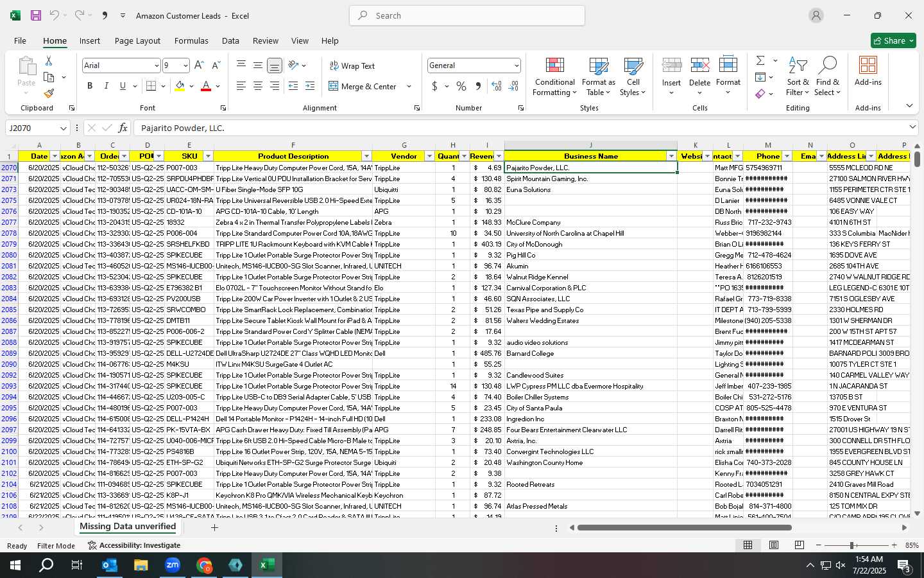This screenshot has width=924, height=578.
Task: Click Increase Font Size icon
Action: (x=199, y=66)
